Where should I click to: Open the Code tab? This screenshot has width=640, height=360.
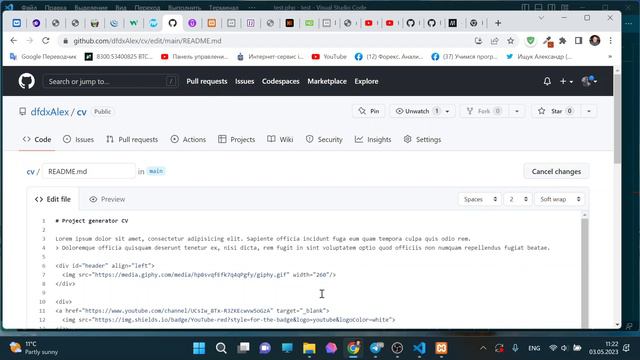[37, 139]
